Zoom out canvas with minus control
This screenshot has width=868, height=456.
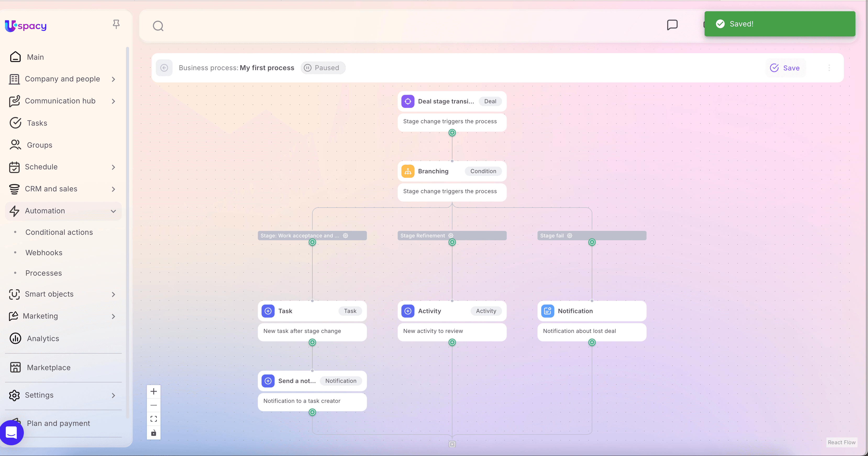154,405
